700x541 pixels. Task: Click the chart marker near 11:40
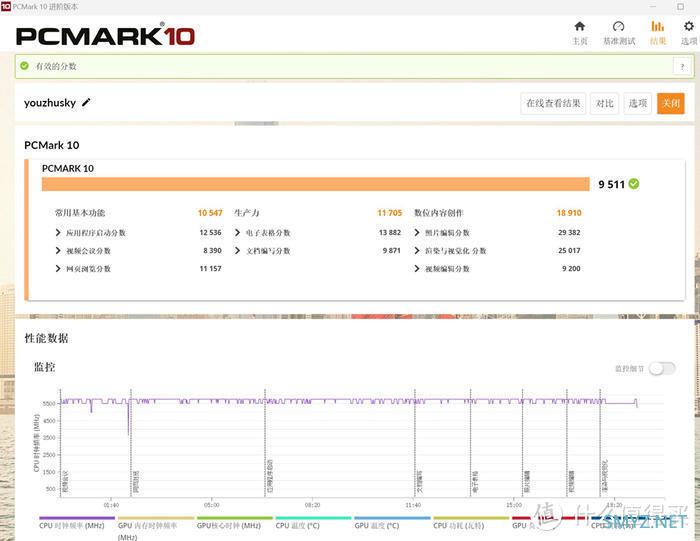[415, 442]
